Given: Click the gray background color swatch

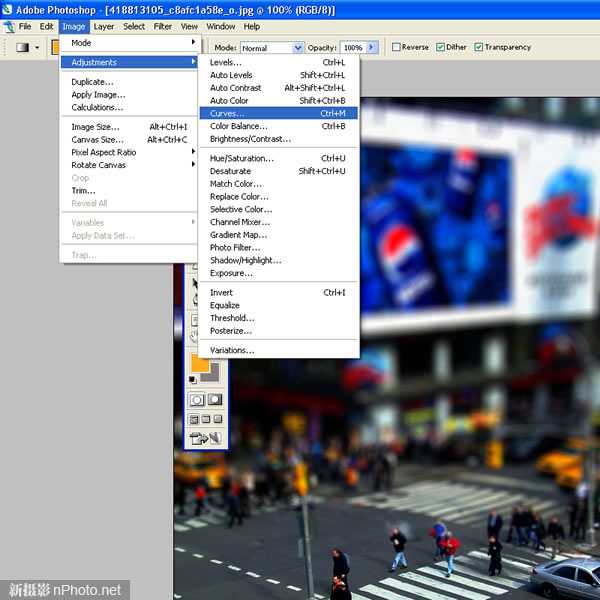Looking at the screenshot, I should (x=214, y=376).
